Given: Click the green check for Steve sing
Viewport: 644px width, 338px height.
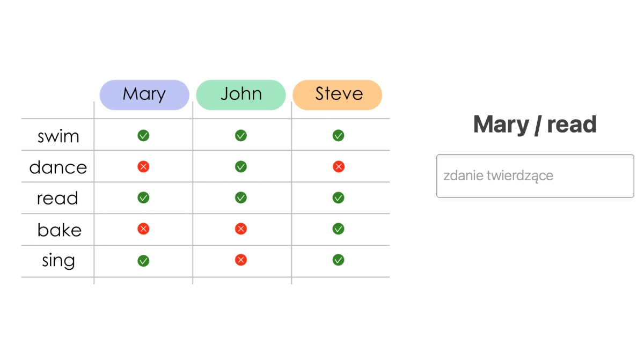Looking at the screenshot, I should pos(338,260).
